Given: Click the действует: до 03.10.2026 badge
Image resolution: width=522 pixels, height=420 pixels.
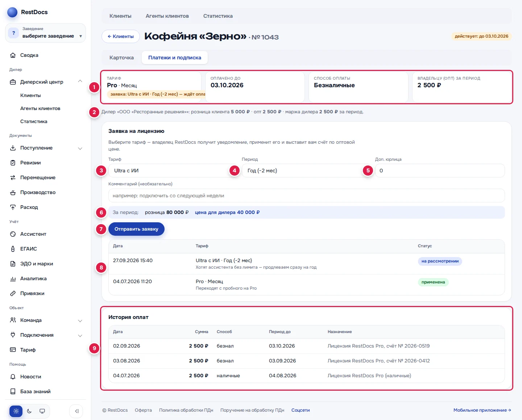Looking at the screenshot, I should [481, 37].
